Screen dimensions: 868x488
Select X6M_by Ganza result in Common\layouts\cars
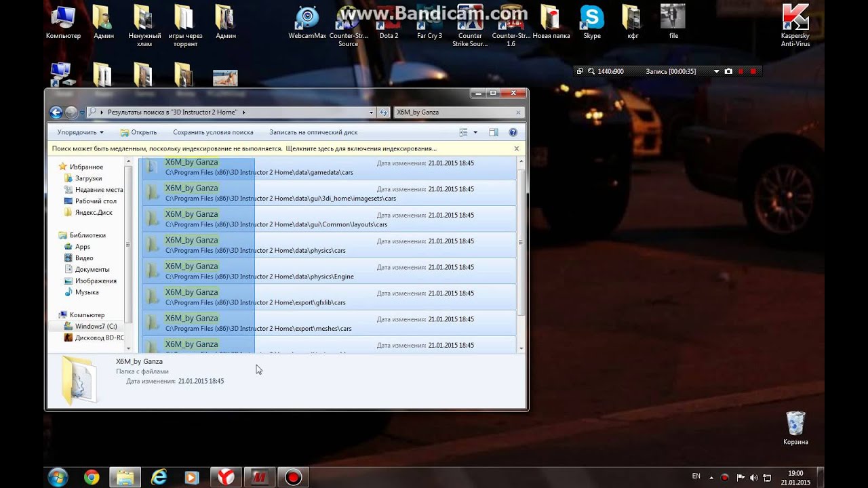(x=329, y=219)
